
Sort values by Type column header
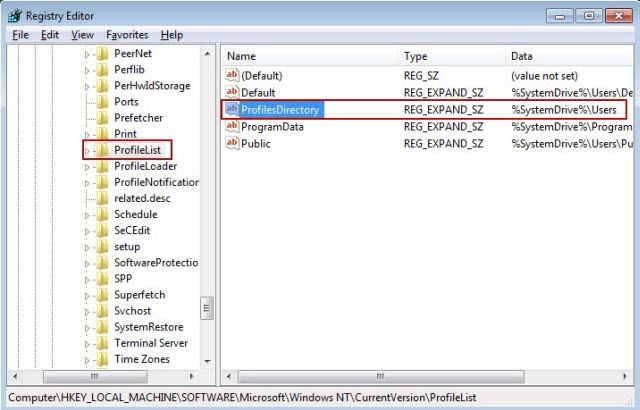452,56
